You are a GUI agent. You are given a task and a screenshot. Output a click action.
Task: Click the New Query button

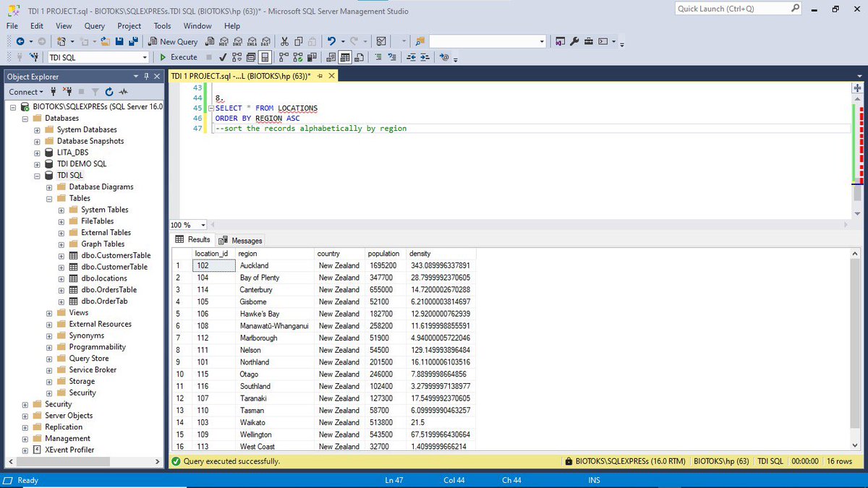173,41
